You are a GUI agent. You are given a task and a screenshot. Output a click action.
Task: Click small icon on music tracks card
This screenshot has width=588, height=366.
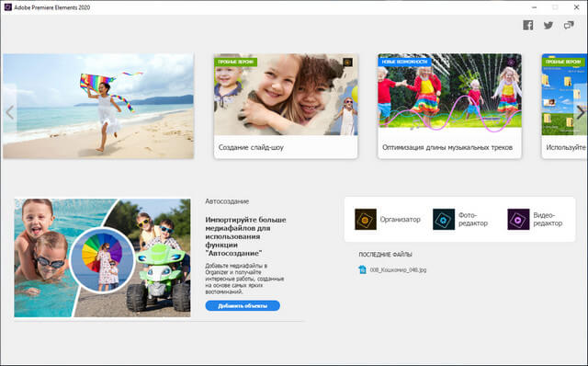(511, 62)
